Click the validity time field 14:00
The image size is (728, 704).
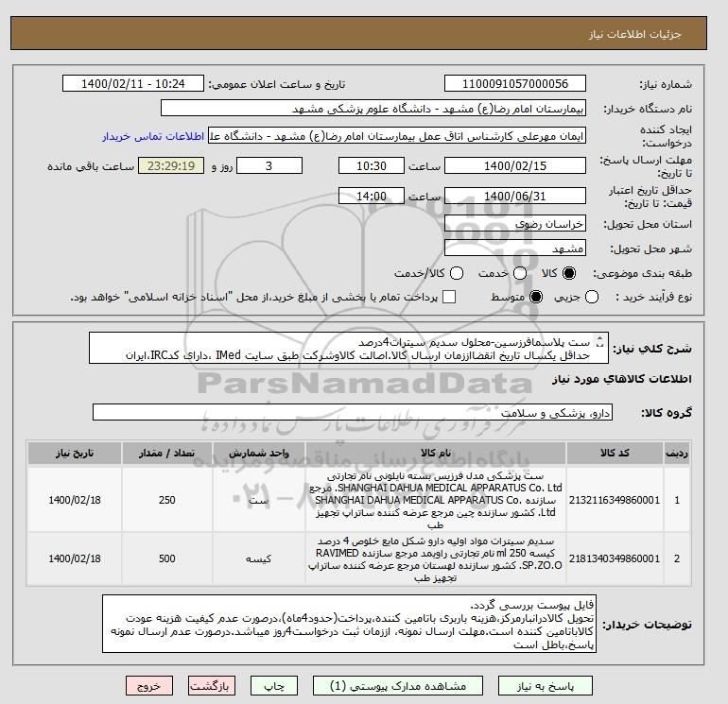(x=372, y=196)
